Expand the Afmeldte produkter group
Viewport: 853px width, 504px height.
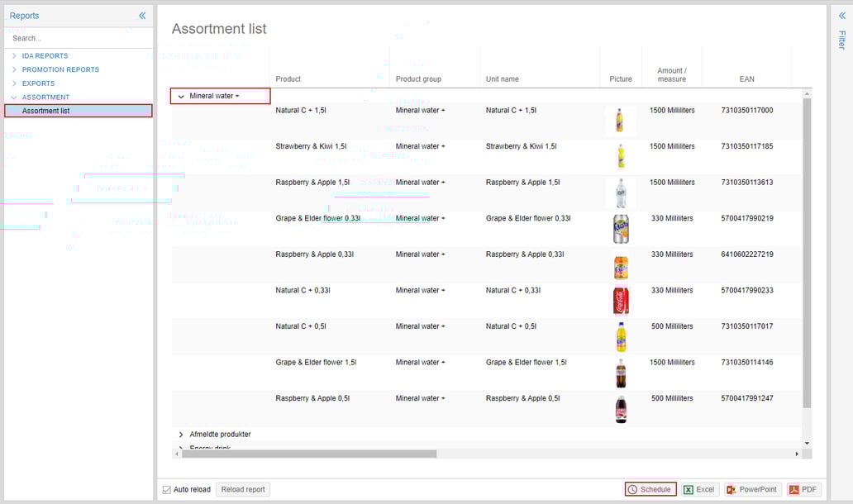coord(181,434)
